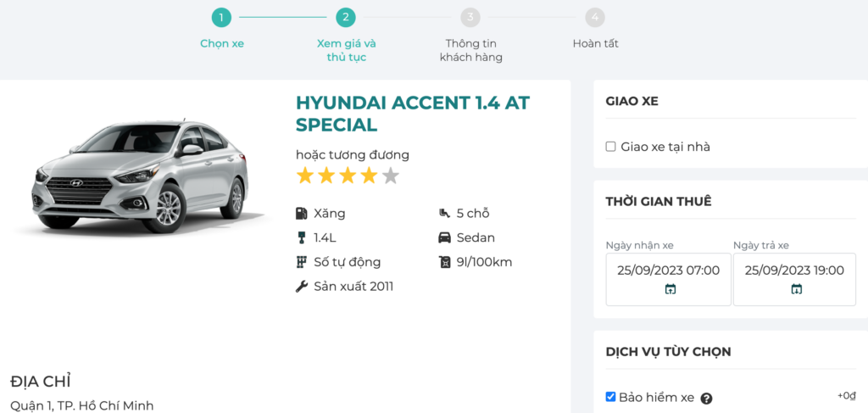Open calendar icon under pickup date
This screenshot has height=413, width=868.
pyautogui.click(x=670, y=289)
